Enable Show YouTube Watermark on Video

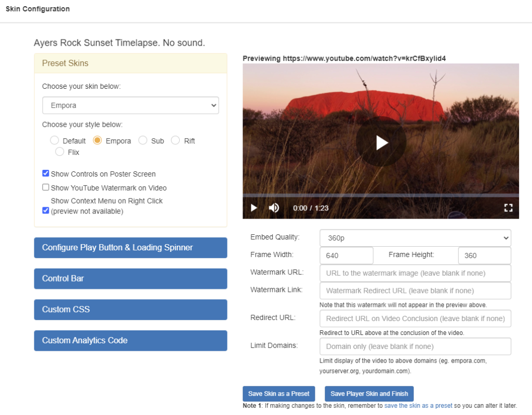point(46,188)
